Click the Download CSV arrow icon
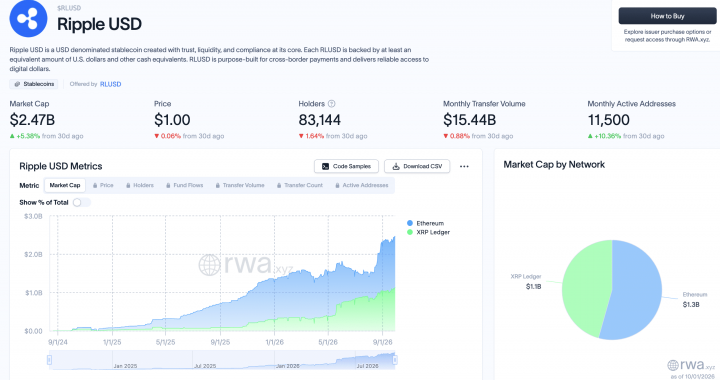The image size is (720, 380). pyautogui.click(x=396, y=167)
